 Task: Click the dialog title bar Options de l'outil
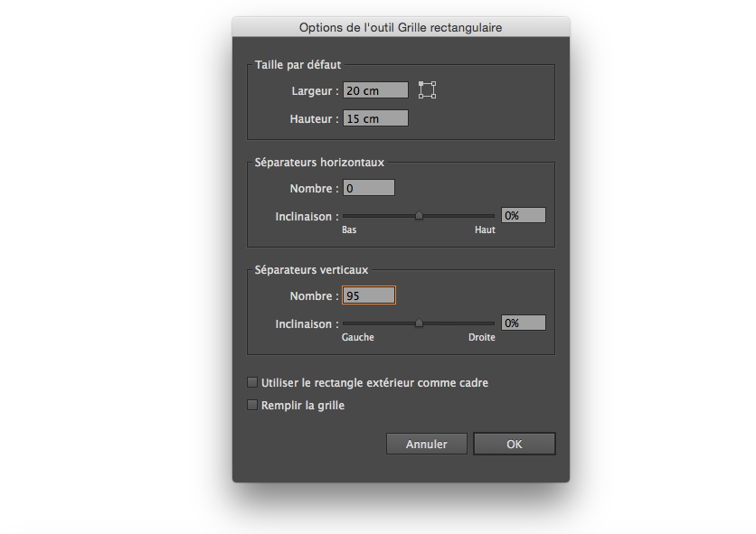pyautogui.click(x=401, y=27)
